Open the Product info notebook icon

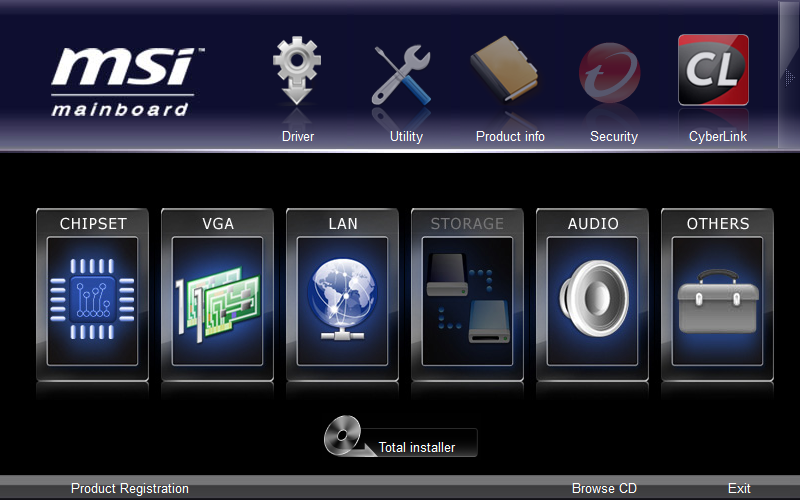click(505, 68)
